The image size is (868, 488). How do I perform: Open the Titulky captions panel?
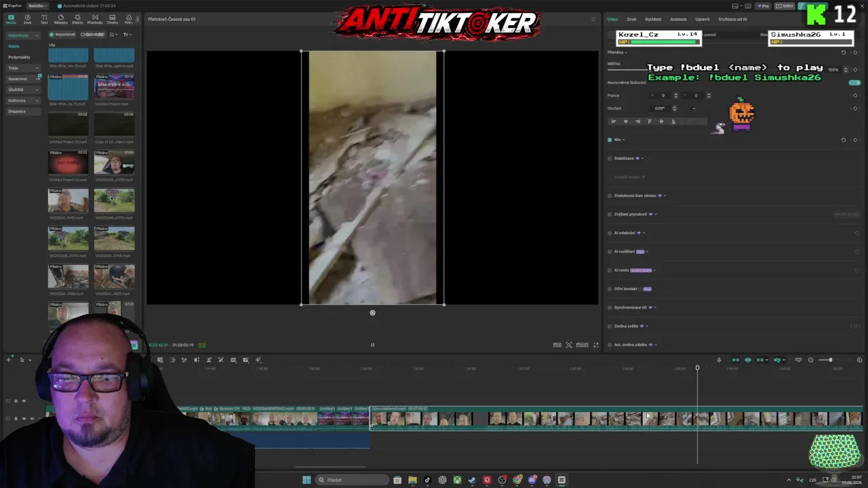click(x=112, y=19)
